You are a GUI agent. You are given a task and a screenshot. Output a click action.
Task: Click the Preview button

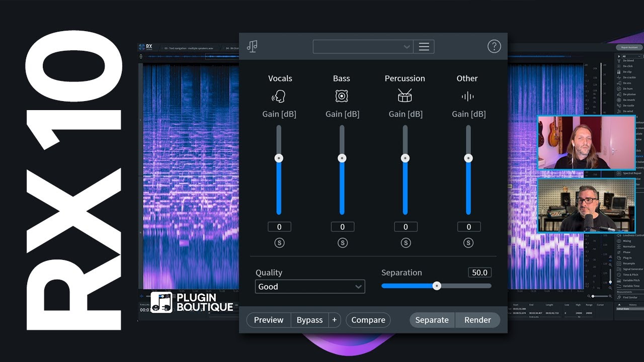(268, 320)
